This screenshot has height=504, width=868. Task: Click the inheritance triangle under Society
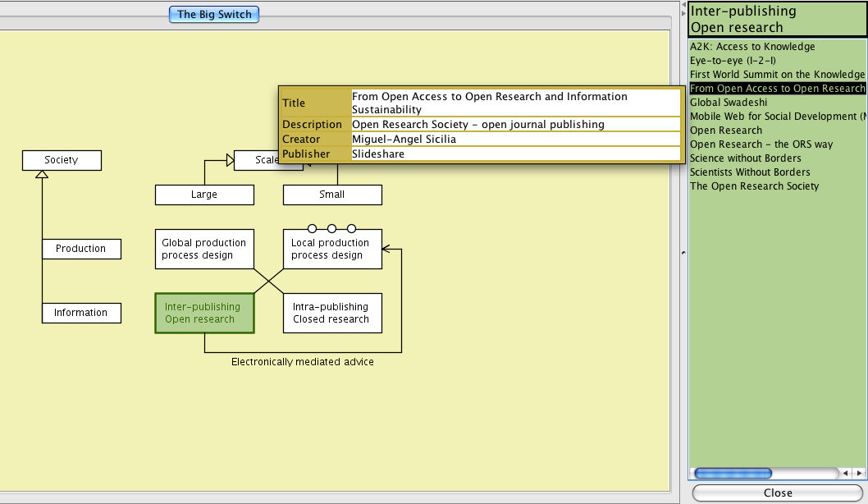[42, 175]
